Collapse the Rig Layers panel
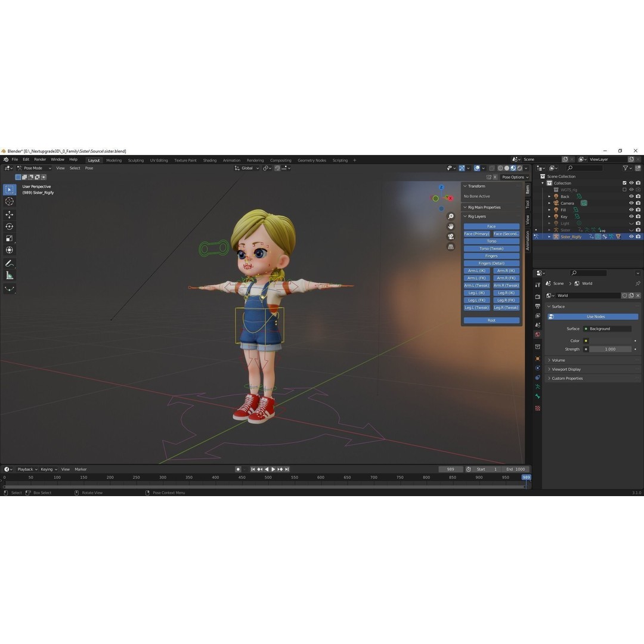 pos(491,216)
